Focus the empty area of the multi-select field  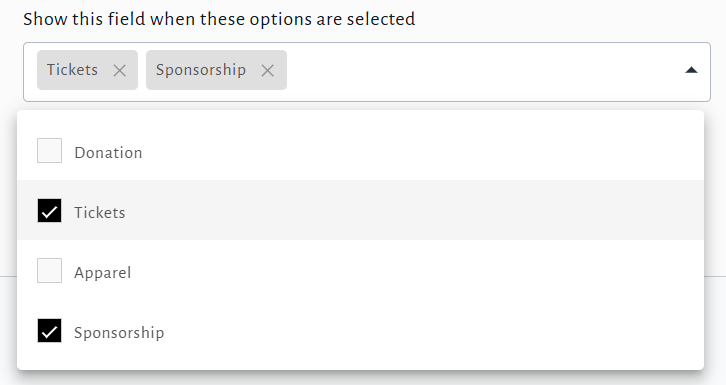coord(482,72)
